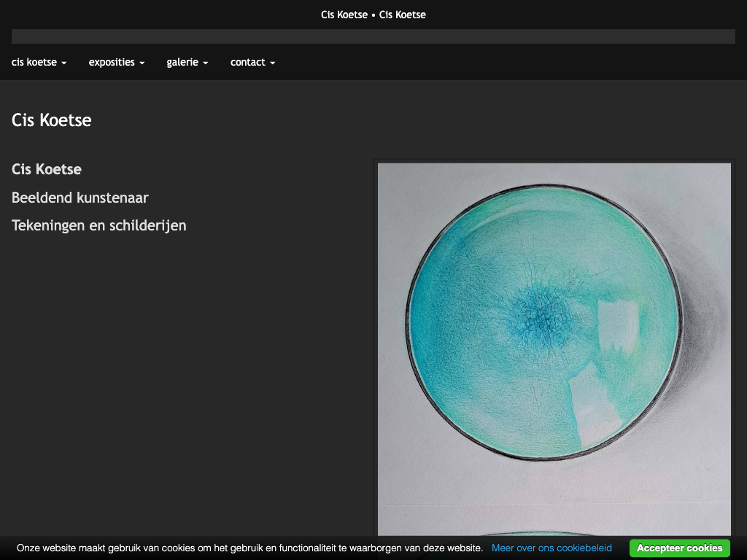
Task: Click the cookie notice message text
Action: coord(249,548)
